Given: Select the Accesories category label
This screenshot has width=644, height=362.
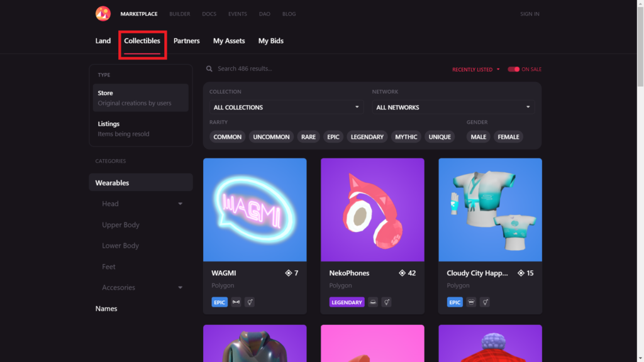Looking at the screenshot, I should [x=118, y=287].
